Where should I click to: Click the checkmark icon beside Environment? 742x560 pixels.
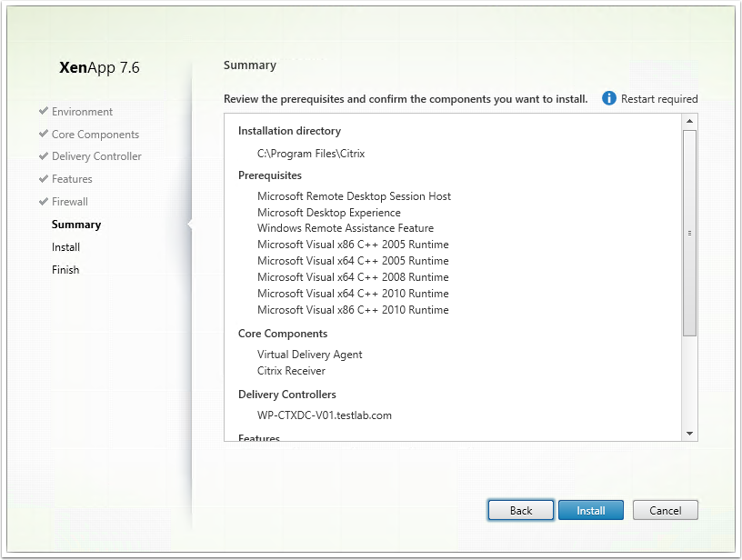[44, 111]
